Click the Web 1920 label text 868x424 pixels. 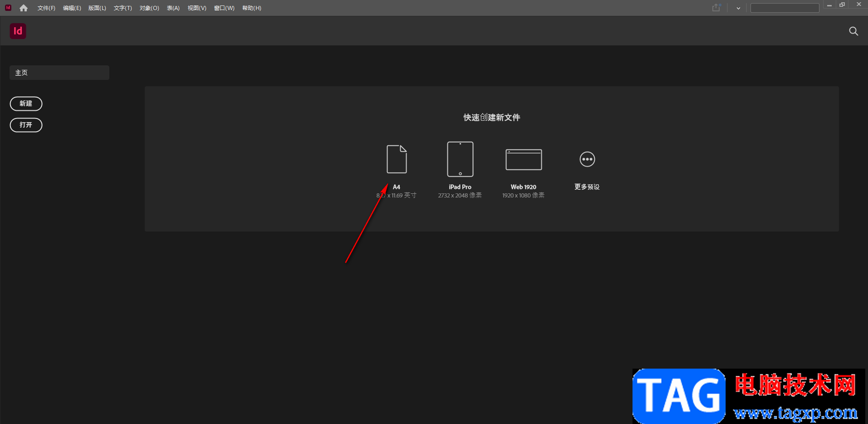click(x=524, y=187)
